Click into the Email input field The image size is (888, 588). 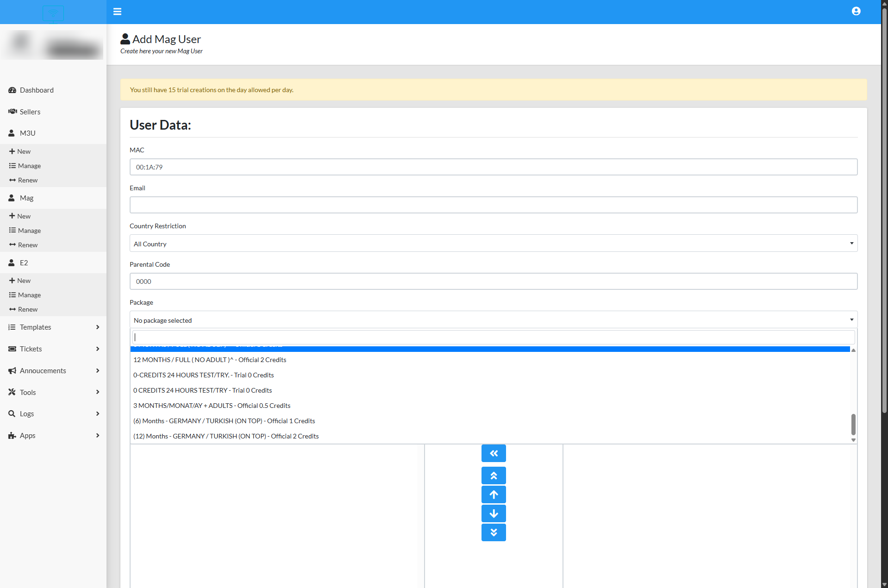(x=493, y=205)
